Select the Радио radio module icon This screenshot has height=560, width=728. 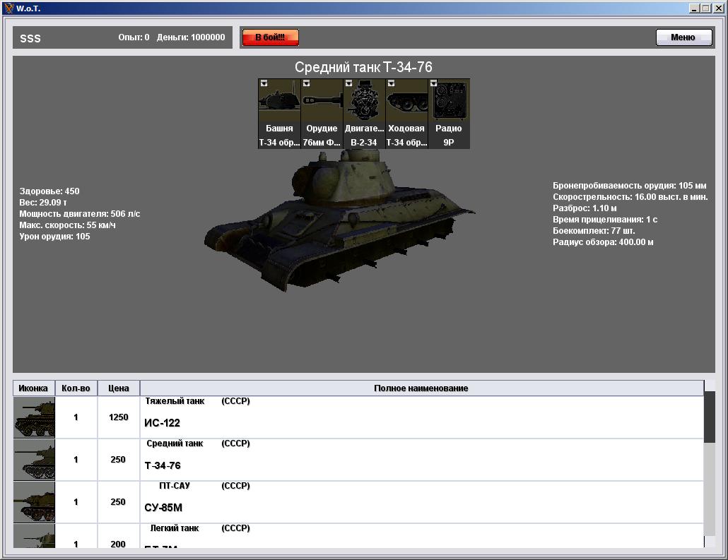pyautogui.click(x=449, y=100)
